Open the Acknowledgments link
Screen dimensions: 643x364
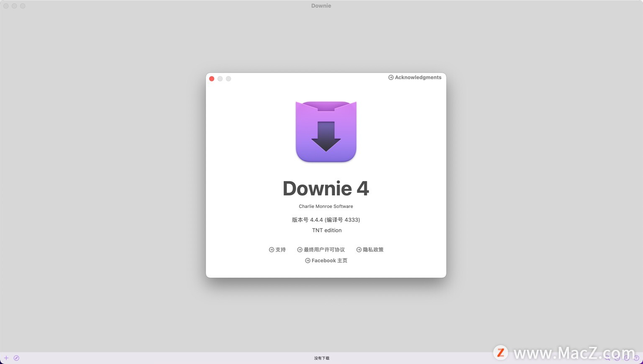[x=418, y=77]
